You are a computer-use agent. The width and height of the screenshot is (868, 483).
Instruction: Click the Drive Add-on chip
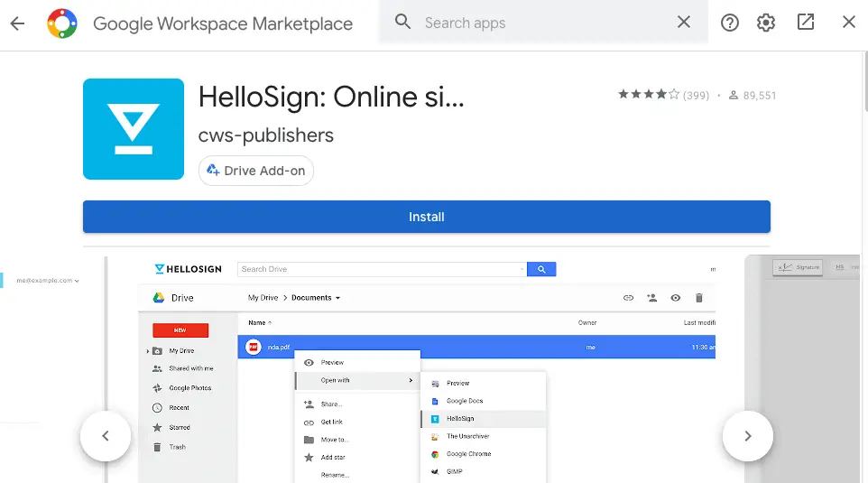(255, 171)
